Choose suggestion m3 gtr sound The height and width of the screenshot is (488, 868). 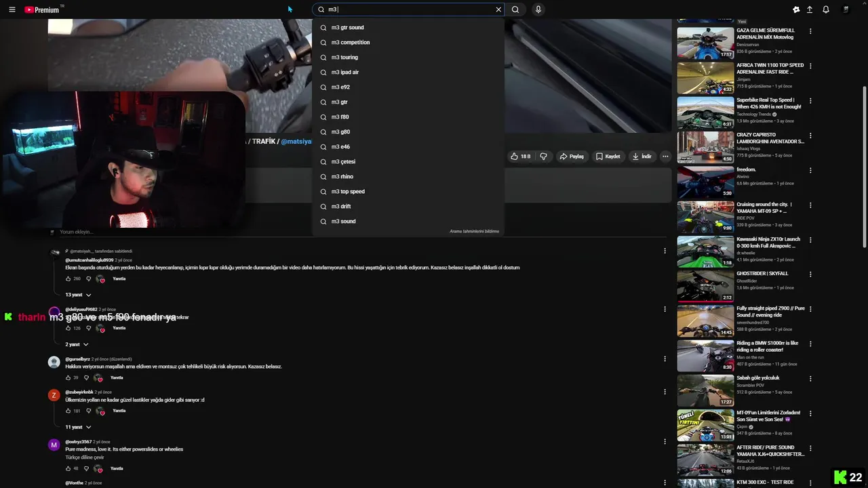[x=408, y=28]
